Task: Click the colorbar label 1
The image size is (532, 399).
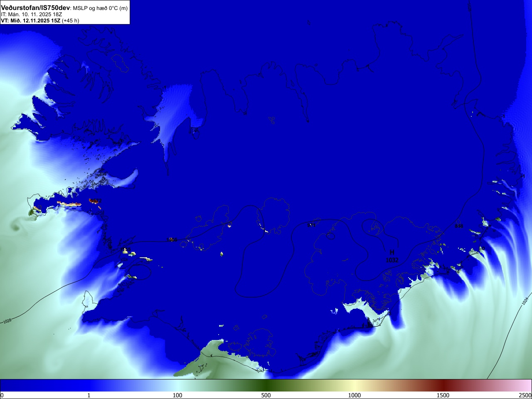Action: (x=89, y=395)
